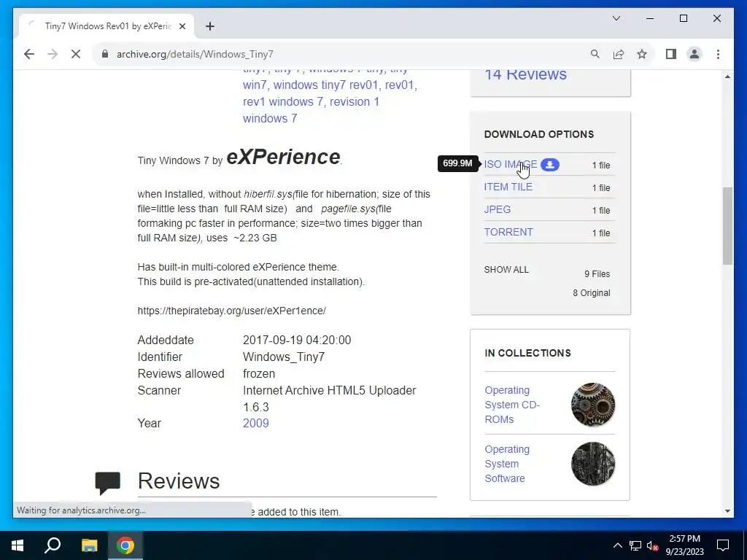Click the '2017-09-19 04:20:00' added date
This screenshot has width=747, height=560.
[297, 340]
